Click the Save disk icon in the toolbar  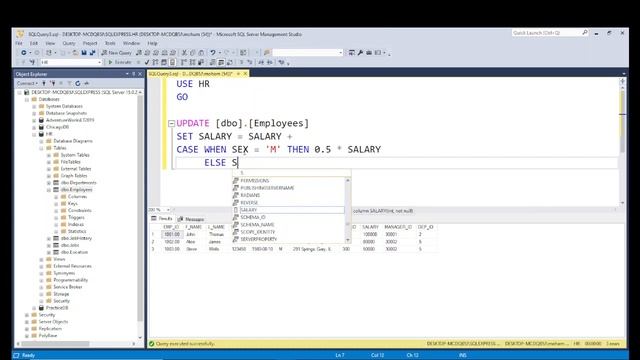tap(84, 53)
